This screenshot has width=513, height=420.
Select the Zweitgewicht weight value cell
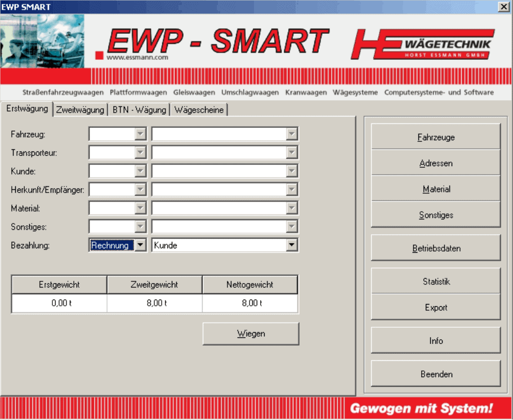click(154, 303)
